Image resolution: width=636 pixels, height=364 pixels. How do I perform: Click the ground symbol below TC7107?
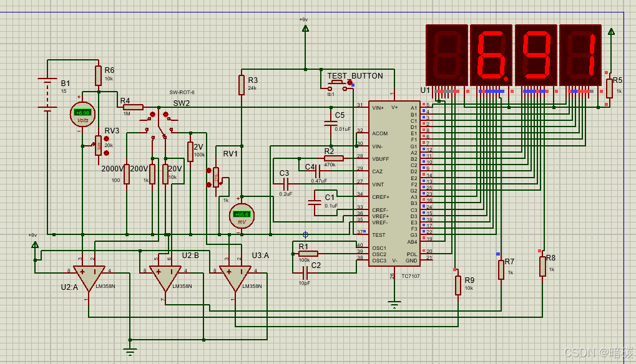(394, 305)
